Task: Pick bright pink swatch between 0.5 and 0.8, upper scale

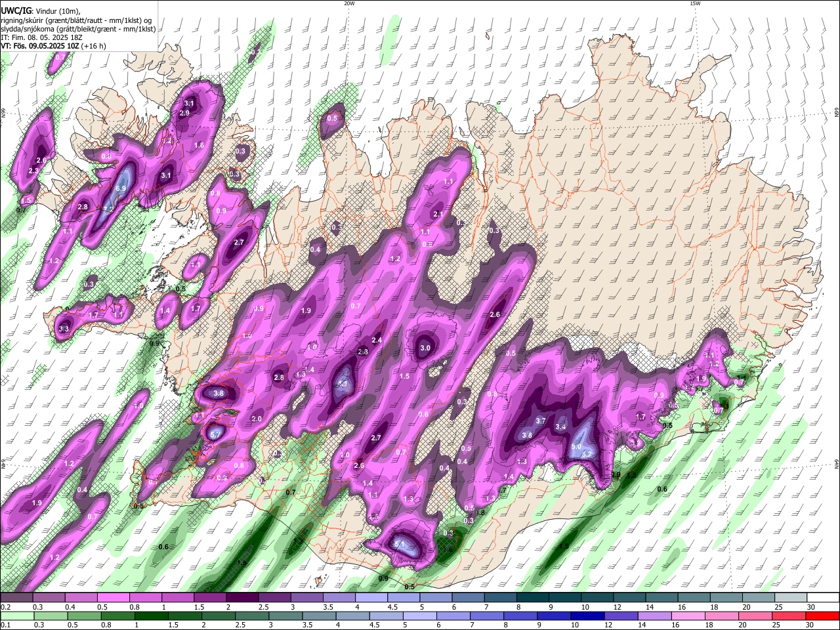Action: [113, 598]
